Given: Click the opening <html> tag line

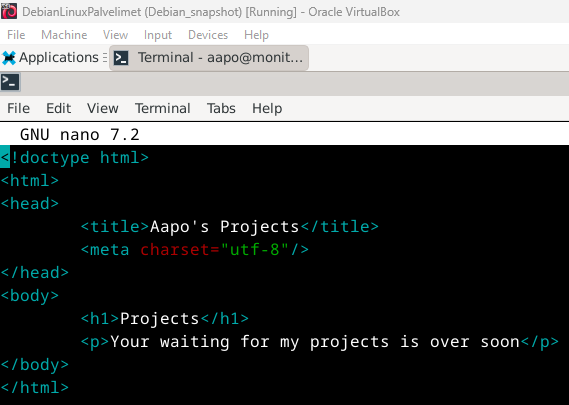Looking at the screenshot, I should pyautogui.click(x=30, y=180).
